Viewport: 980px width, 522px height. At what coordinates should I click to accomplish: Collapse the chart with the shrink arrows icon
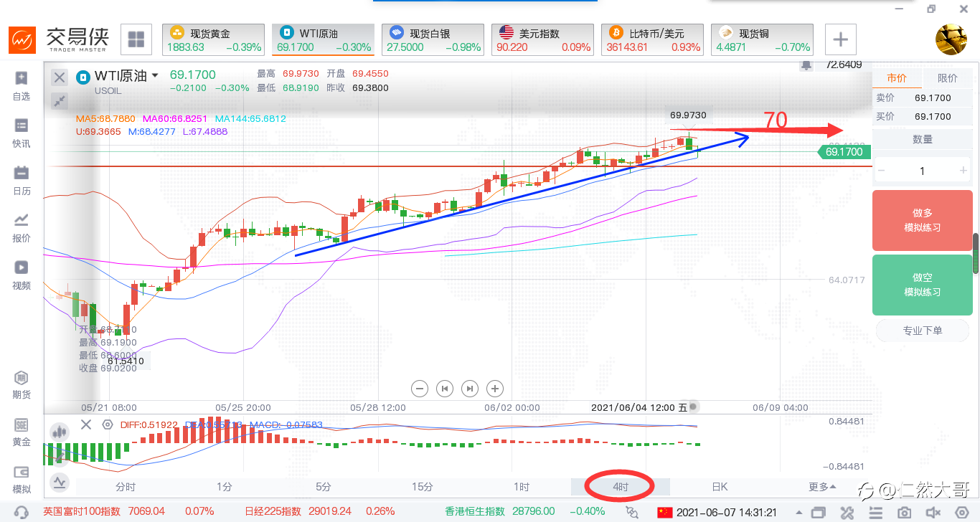tap(60, 101)
